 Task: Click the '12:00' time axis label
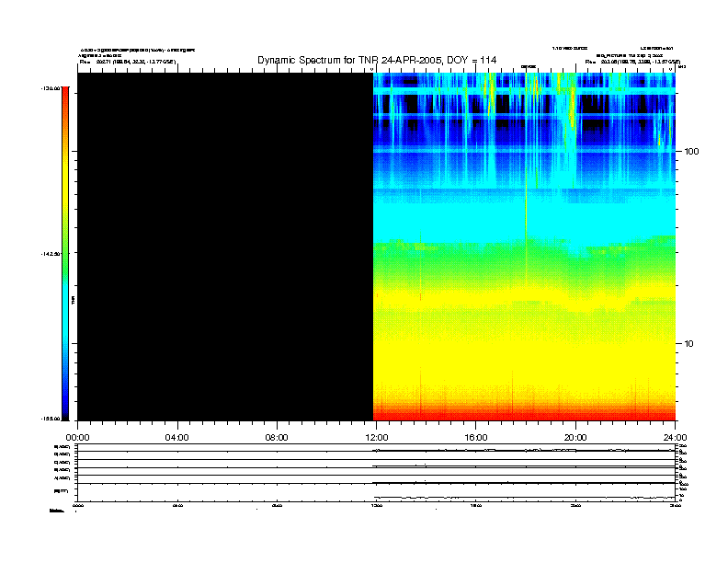(x=377, y=438)
